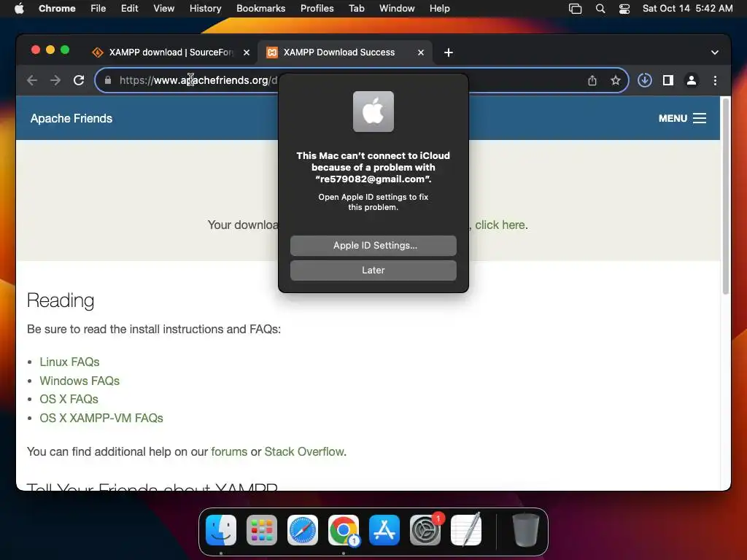Go back to previous page

point(32,80)
